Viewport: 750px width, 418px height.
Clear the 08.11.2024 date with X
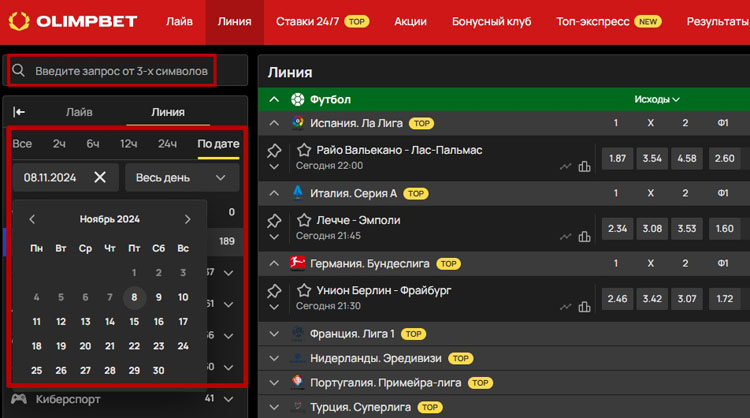pos(100,177)
